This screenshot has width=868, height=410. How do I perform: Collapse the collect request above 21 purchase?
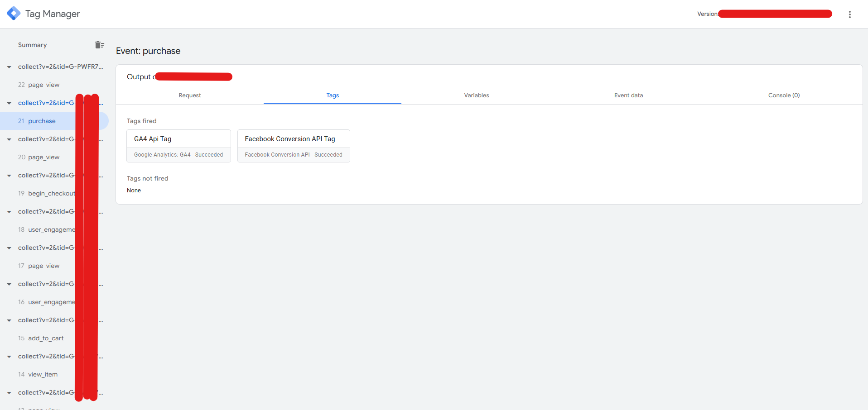coord(9,103)
